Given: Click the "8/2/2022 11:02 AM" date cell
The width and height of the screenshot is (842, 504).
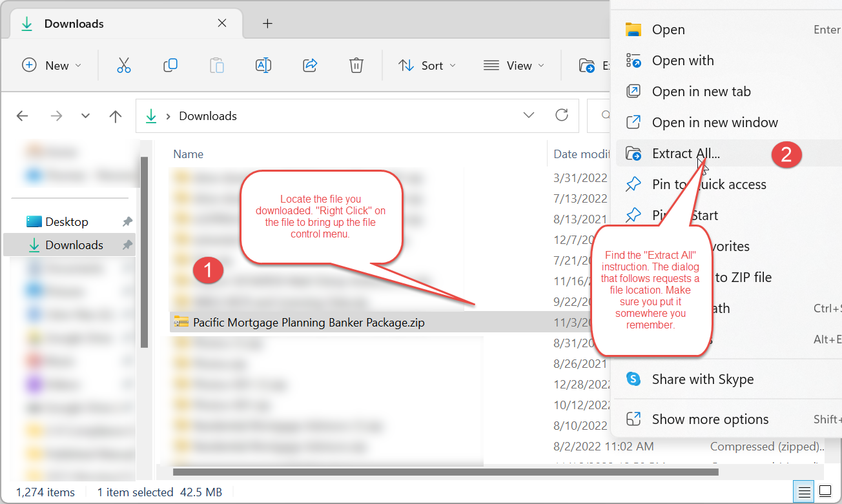Looking at the screenshot, I should (603, 446).
